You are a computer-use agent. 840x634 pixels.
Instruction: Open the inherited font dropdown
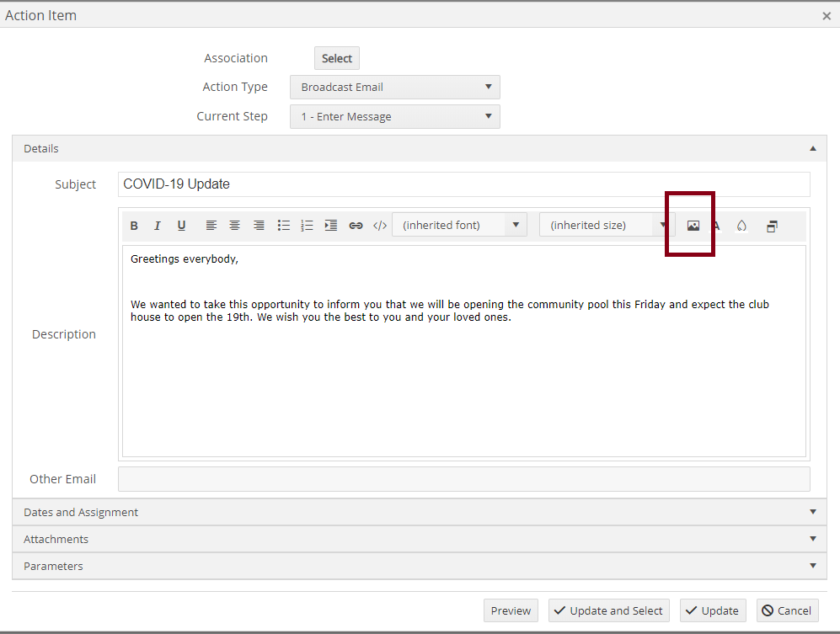pos(459,225)
